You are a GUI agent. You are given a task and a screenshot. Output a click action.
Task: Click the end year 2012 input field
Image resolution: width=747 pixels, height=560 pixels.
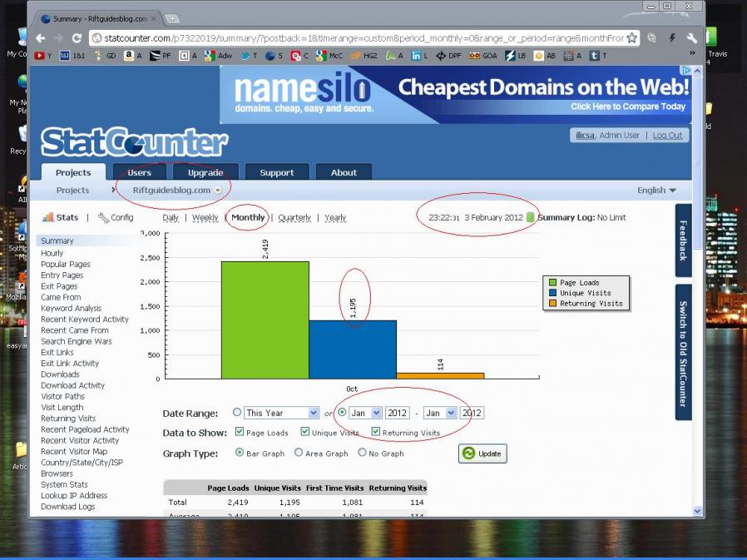[x=472, y=413]
